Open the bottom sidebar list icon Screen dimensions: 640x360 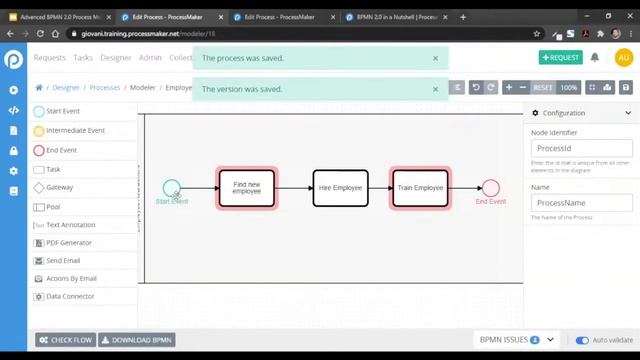pos(13,191)
